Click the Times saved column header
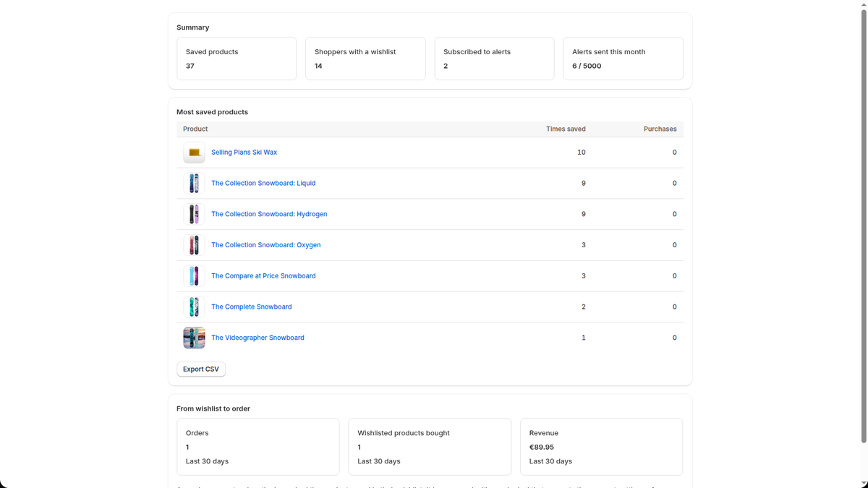 tap(566, 129)
